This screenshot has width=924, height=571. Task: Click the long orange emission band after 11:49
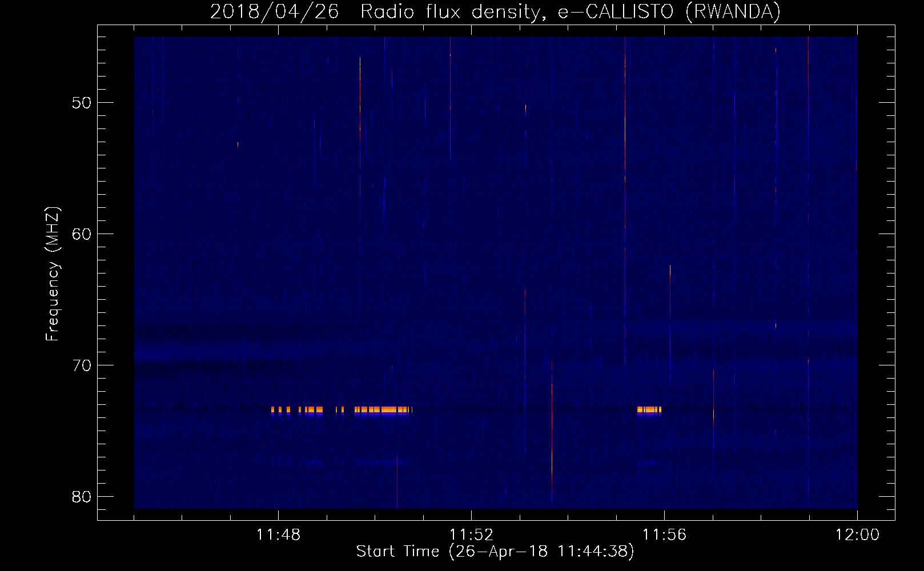point(383,409)
